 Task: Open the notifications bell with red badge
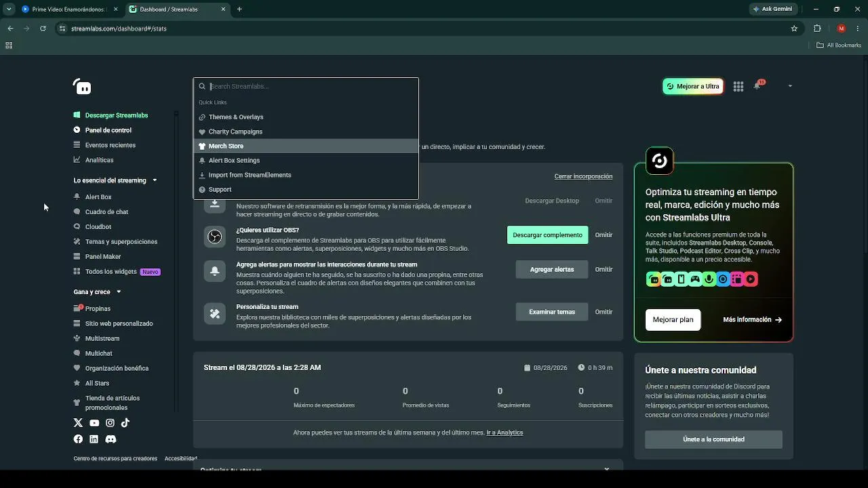757,85
